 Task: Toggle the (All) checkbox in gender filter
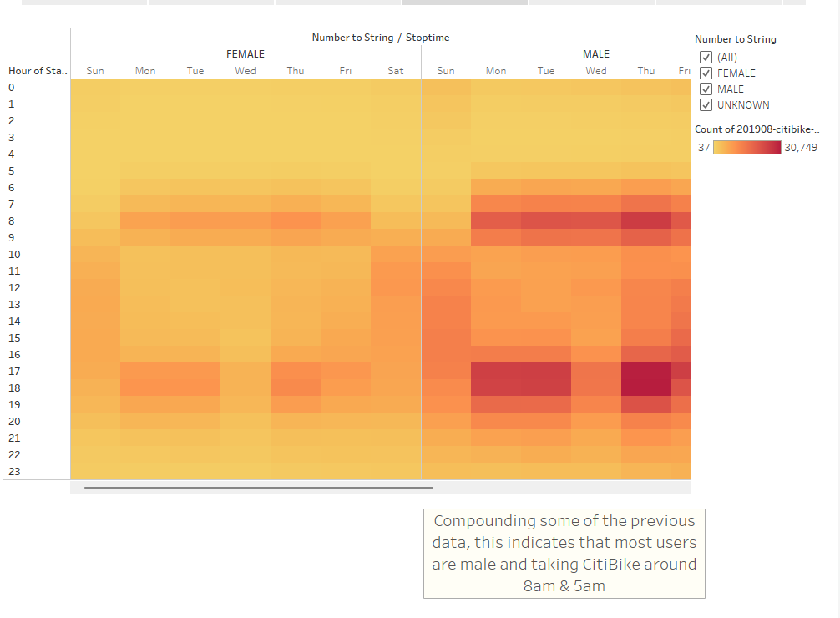pyautogui.click(x=706, y=57)
